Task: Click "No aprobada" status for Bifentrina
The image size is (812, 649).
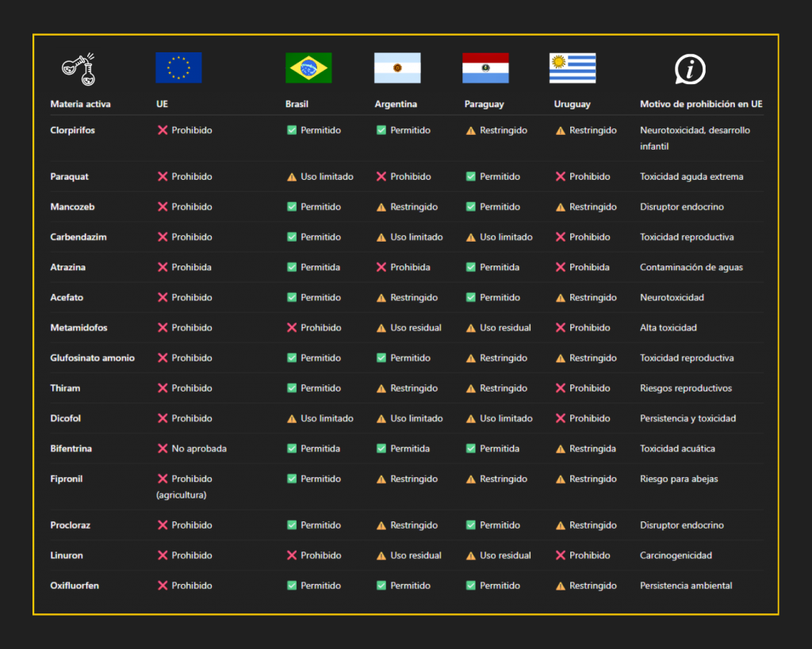Action: pyautogui.click(x=199, y=449)
